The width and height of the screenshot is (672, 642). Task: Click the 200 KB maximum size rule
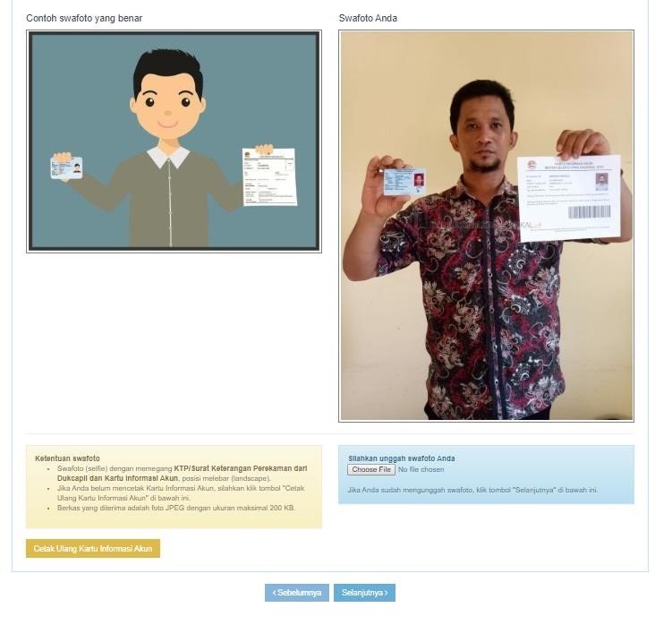pos(176,508)
